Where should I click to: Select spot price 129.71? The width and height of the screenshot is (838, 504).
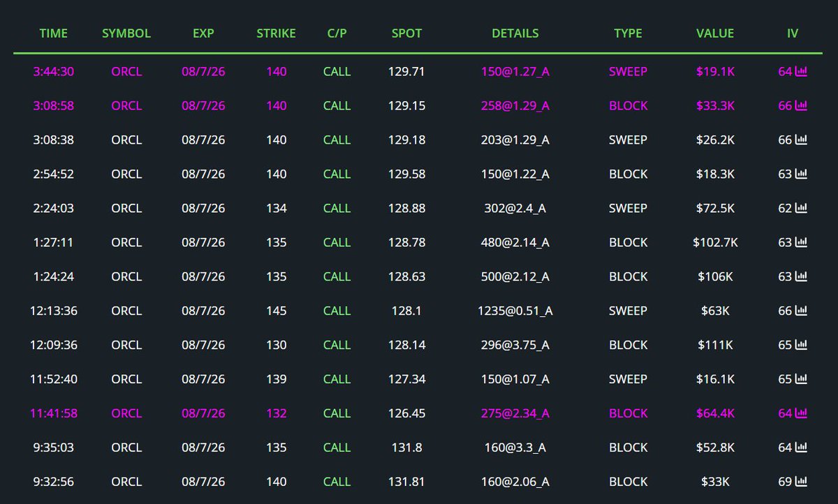point(406,71)
